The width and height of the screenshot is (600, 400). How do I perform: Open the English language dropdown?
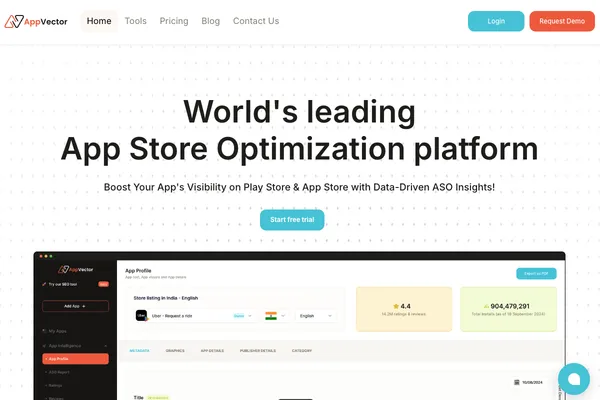tap(316, 316)
